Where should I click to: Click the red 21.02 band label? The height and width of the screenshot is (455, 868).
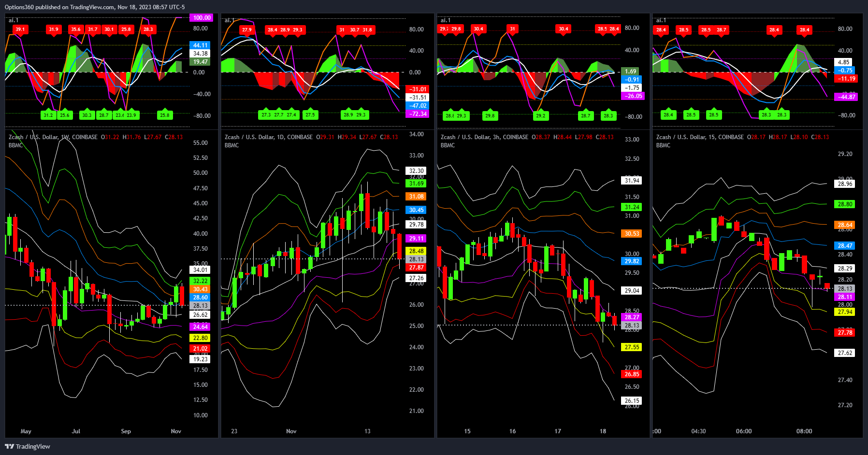click(x=200, y=349)
